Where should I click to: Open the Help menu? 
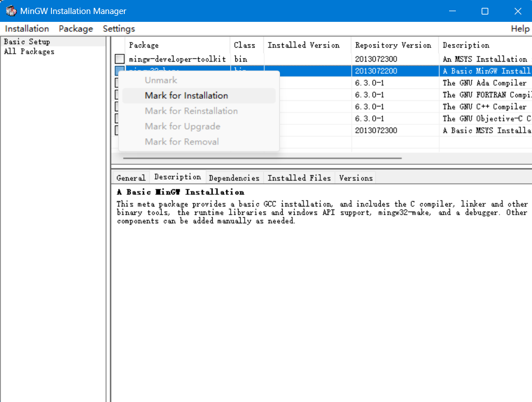520,29
